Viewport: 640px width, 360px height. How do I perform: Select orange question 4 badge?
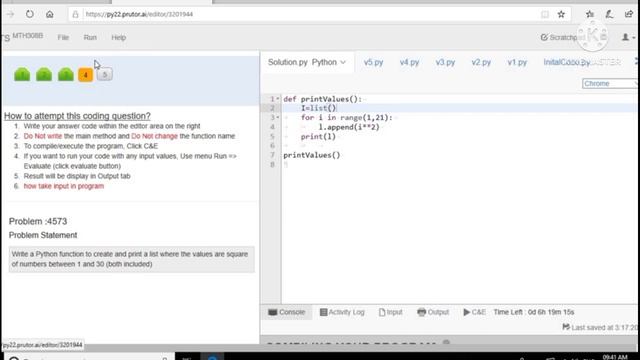point(86,75)
